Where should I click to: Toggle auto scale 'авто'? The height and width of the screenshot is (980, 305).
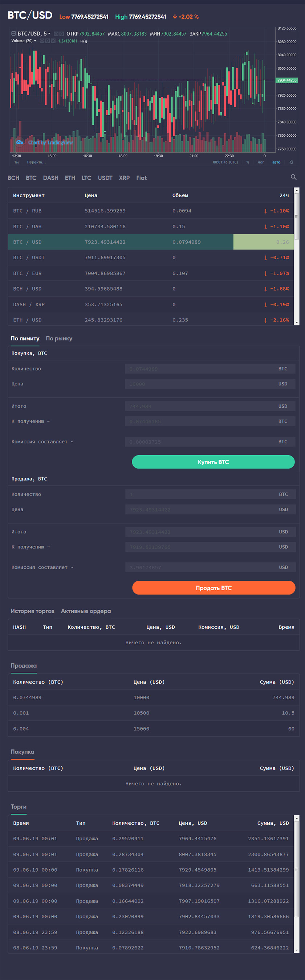(x=276, y=162)
